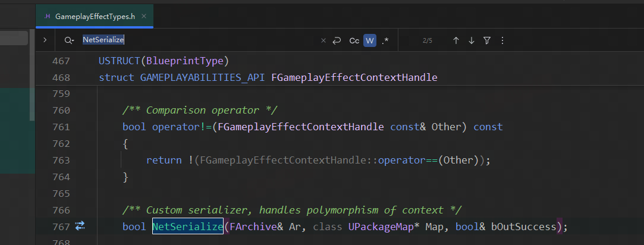
Task: Click line number 763
Action: pyautogui.click(x=61, y=160)
